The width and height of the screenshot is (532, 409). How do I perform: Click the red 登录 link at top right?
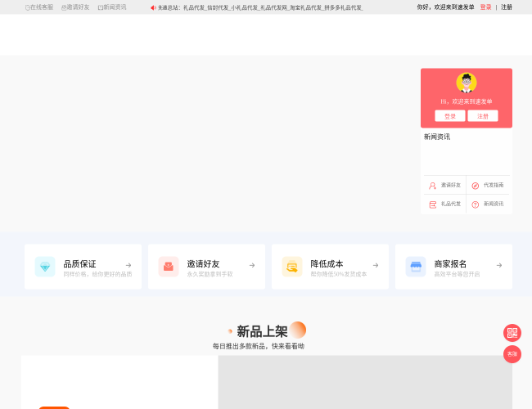(x=485, y=7)
